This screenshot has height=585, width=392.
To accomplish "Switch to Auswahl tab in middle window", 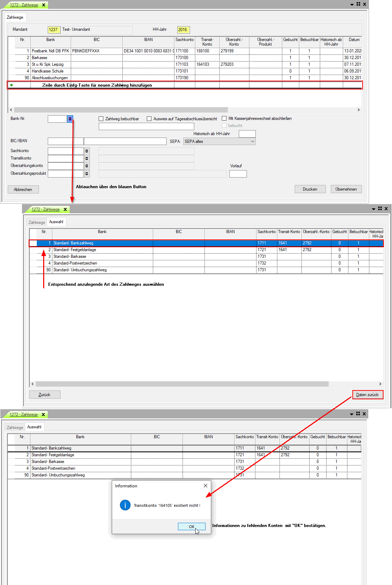I will [x=56, y=222].
